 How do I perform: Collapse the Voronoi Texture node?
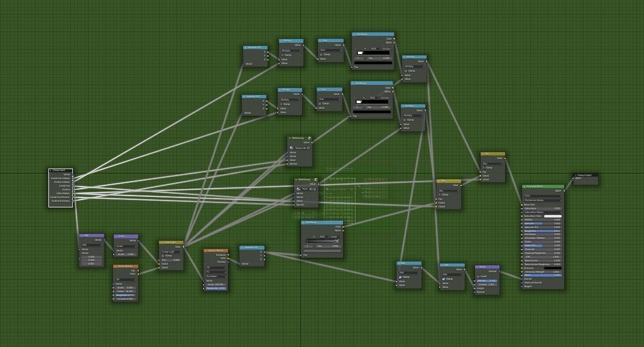tap(206, 250)
